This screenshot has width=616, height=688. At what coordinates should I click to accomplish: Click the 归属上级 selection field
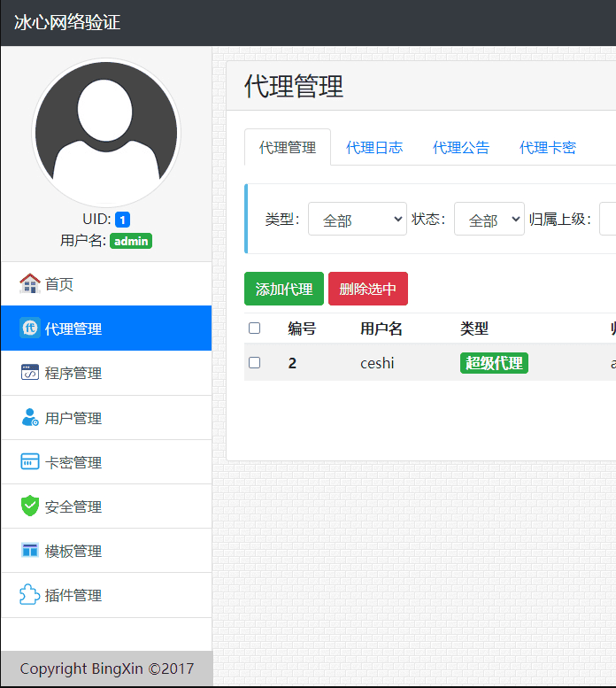tap(607, 220)
